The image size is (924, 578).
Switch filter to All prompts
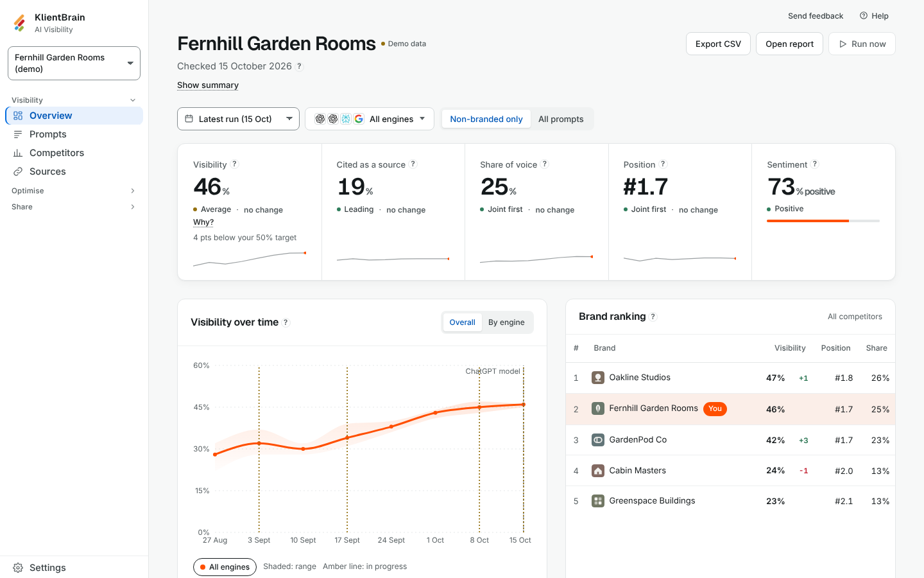pyautogui.click(x=561, y=119)
